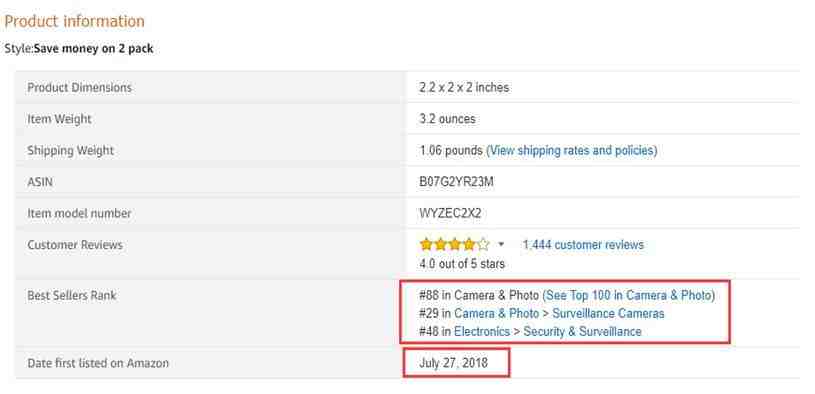Click the Best Sellers Rank row label
Viewport: 815px width, 394px height.
tap(72, 296)
